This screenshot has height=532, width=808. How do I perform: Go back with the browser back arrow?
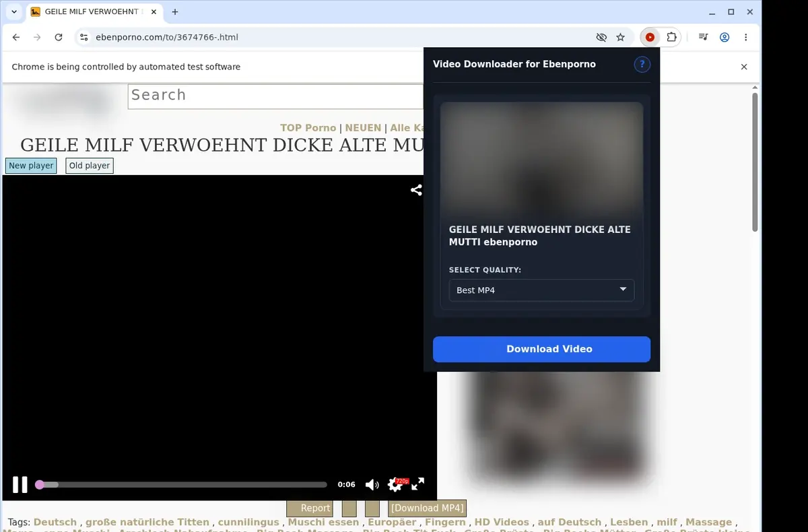[16, 38]
